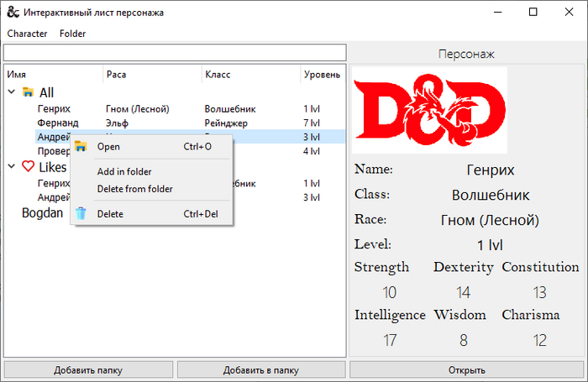Click the Dexterity value 14
This screenshot has width=588, height=382.
pyautogui.click(x=463, y=292)
